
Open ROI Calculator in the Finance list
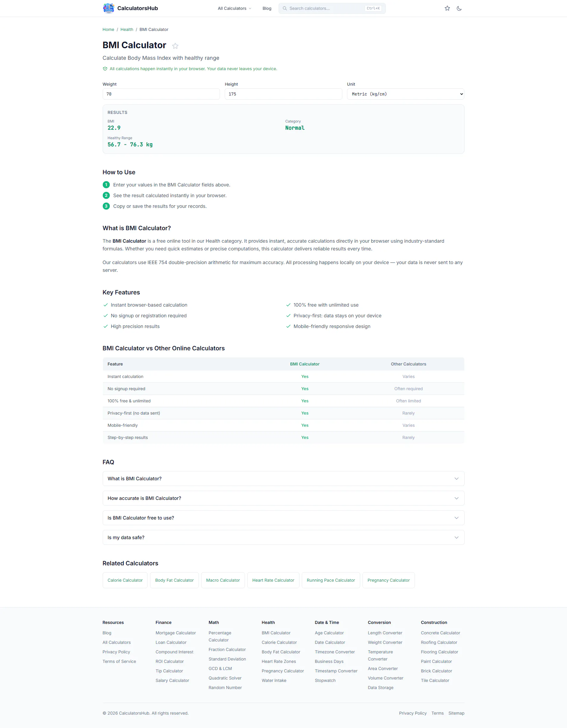click(170, 662)
